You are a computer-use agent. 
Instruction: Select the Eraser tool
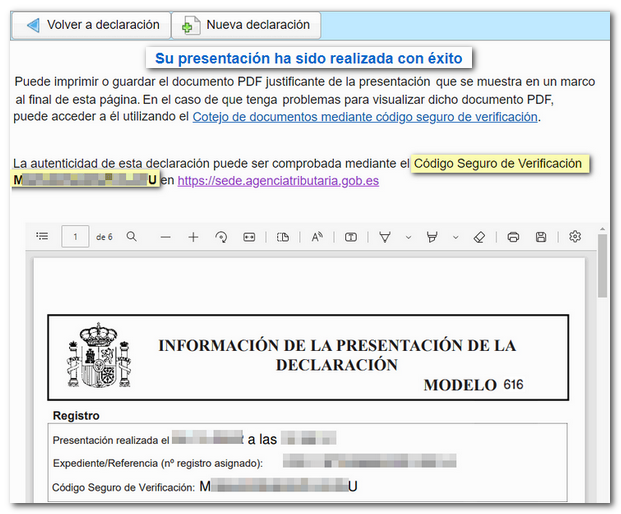[479, 237]
